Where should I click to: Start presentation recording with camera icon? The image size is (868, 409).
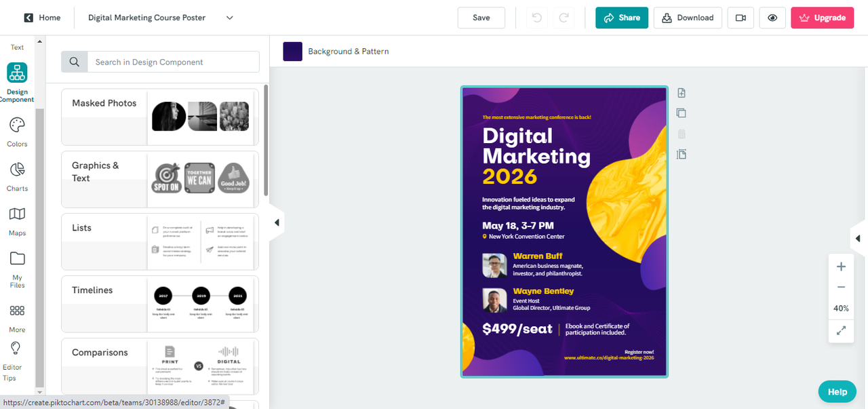741,18
